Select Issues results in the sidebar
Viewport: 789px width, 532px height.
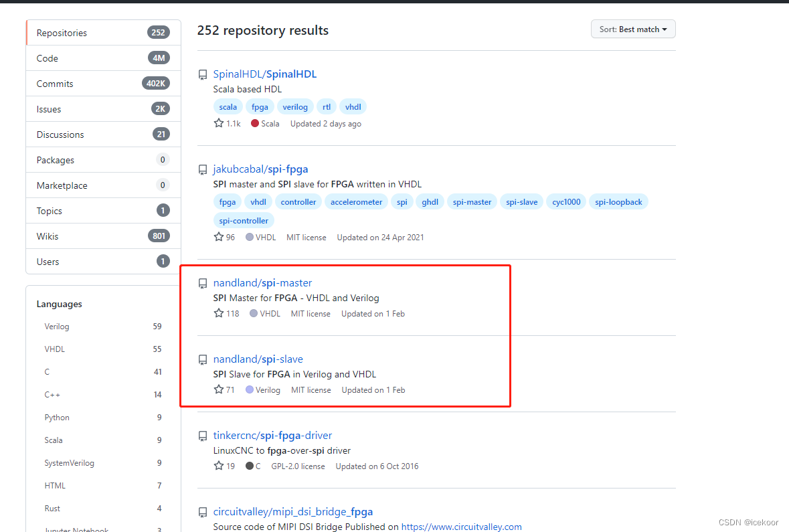(x=103, y=109)
